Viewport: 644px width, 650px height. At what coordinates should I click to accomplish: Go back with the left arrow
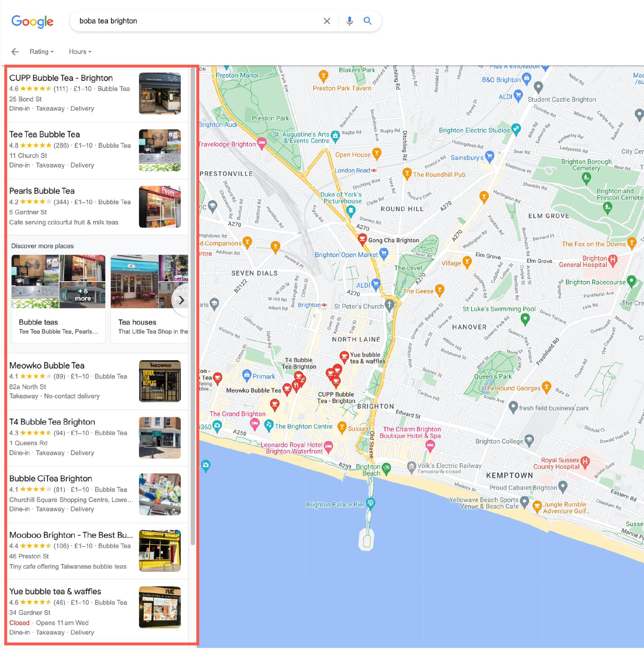coord(15,52)
